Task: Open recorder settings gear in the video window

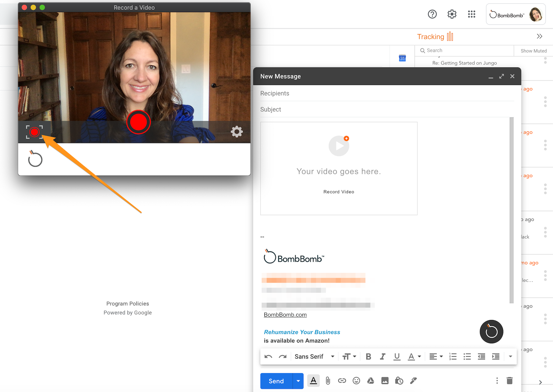Action: [x=237, y=132]
